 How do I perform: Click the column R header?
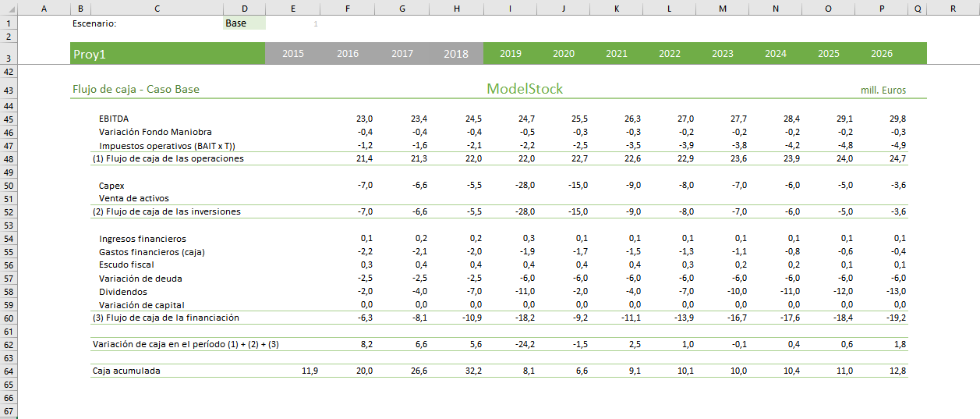click(953, 8)
